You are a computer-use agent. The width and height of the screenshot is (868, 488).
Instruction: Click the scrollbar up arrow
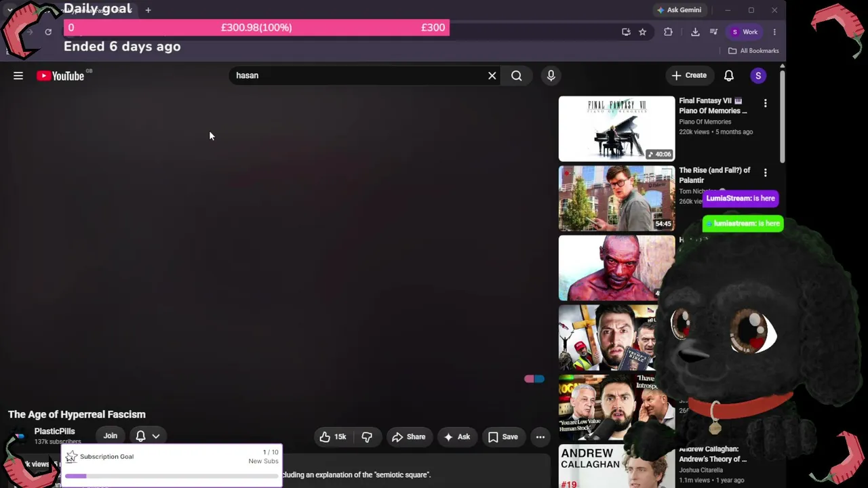[x=783, y=66]
